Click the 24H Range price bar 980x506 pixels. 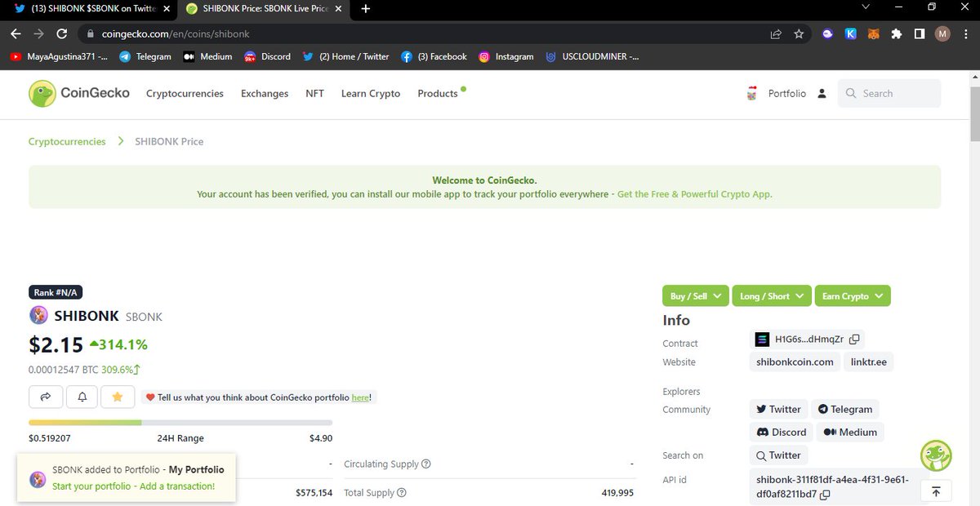[180, 423]
